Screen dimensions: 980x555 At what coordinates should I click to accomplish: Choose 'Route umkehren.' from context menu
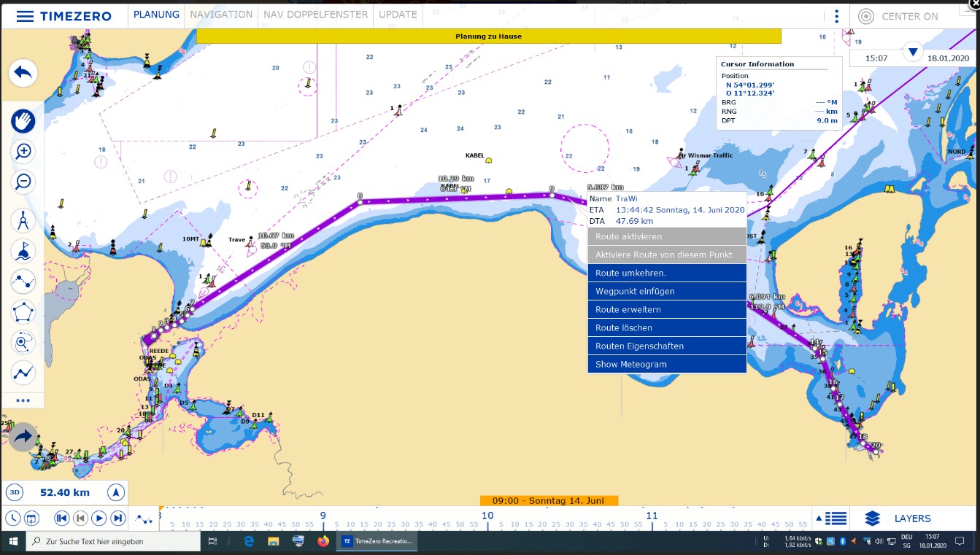pyautogui.click(x=666, y=273)
